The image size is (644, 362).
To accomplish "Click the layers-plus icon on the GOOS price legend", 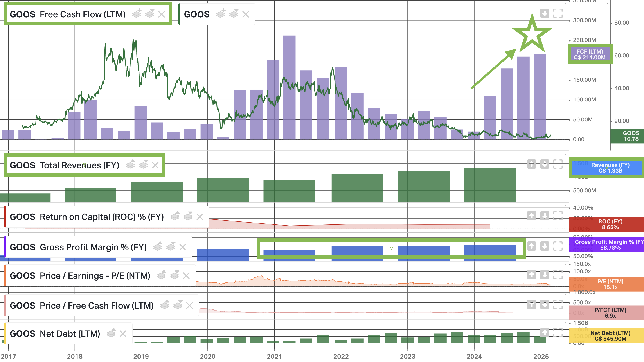I will [221, 14].
